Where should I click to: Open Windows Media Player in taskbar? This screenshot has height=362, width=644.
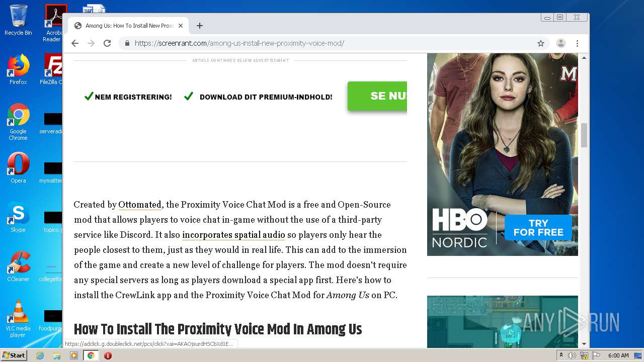point(74,355)
